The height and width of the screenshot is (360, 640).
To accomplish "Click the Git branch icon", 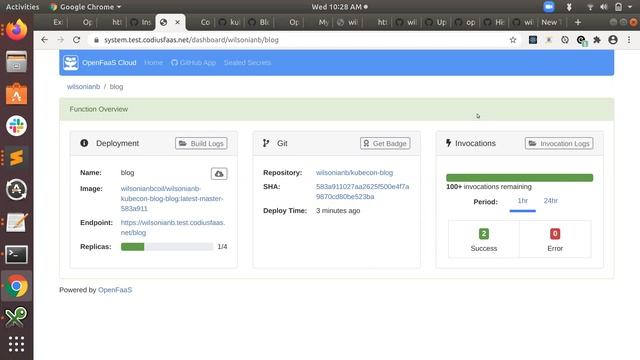I will 266,143.
